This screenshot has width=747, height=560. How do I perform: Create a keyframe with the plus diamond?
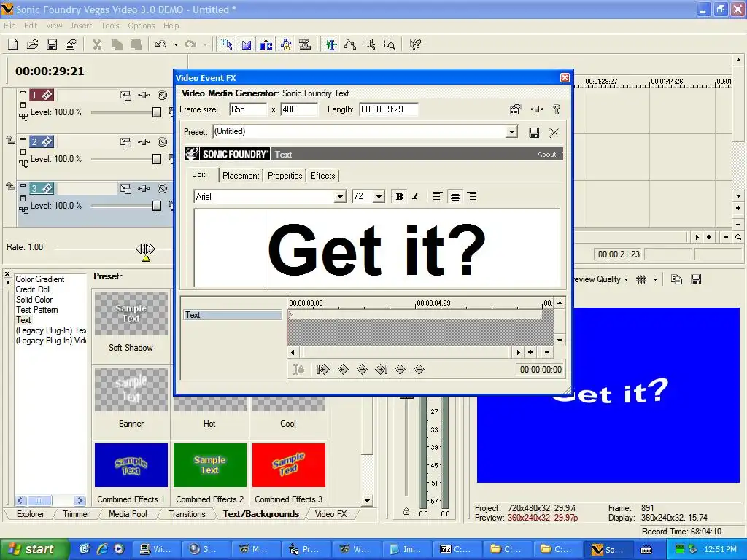click(x=400, y=370)
